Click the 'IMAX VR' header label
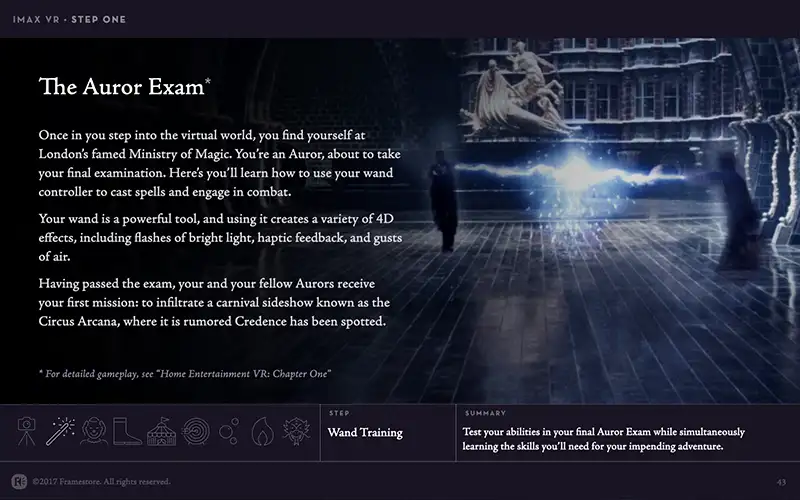The height and width of the screenshot is (500, 800). tap(36, 19)
